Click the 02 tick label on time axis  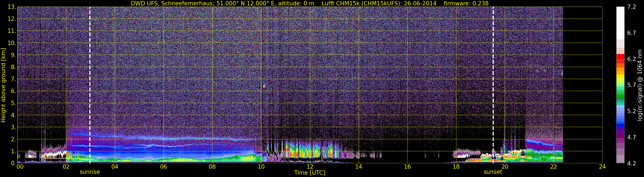(66, 167)
